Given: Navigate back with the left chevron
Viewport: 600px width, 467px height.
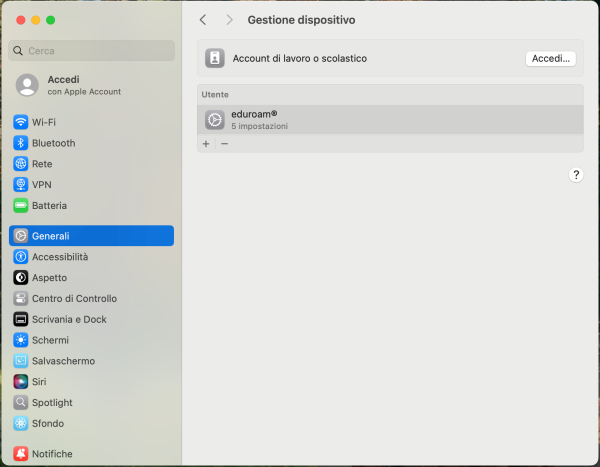Looking at the screenshot, I should 203,20.
